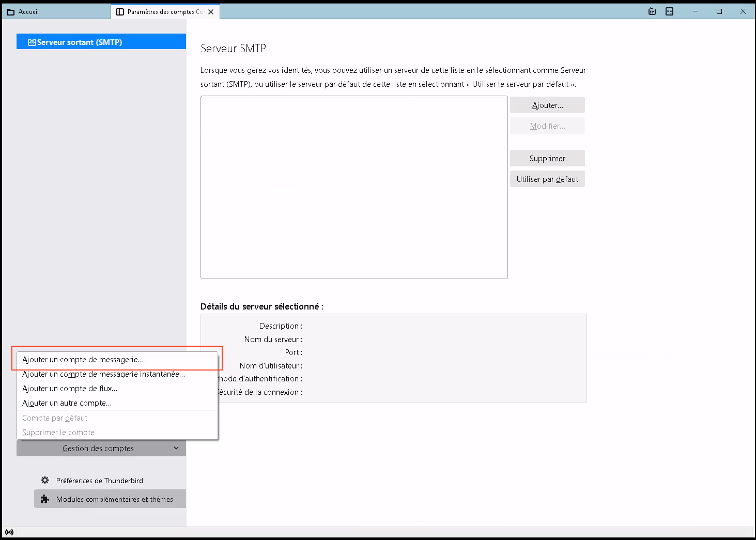Close the Paramètres des comptes tab
This screenshot has width=756, height=540.
click(211, 12)
